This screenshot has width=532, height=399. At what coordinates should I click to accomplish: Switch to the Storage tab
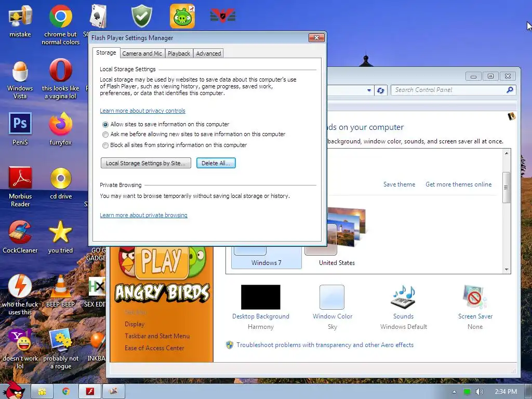[106, 52]
